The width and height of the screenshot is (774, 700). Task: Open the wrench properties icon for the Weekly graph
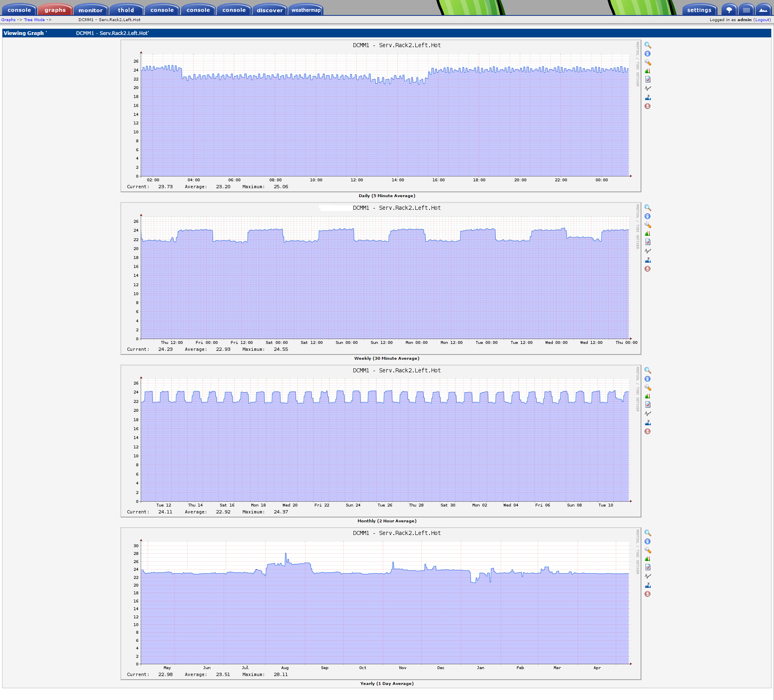coord(648,225)
